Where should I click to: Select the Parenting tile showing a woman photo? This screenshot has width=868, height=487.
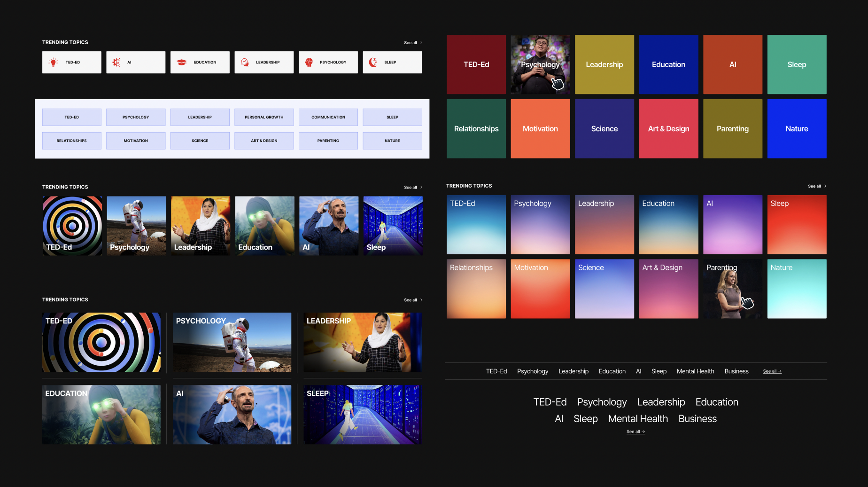(733, 289)
